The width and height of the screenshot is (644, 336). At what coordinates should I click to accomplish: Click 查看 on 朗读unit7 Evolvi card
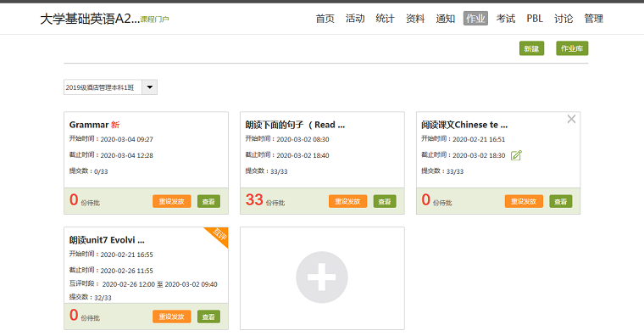(x=208, y=316)
